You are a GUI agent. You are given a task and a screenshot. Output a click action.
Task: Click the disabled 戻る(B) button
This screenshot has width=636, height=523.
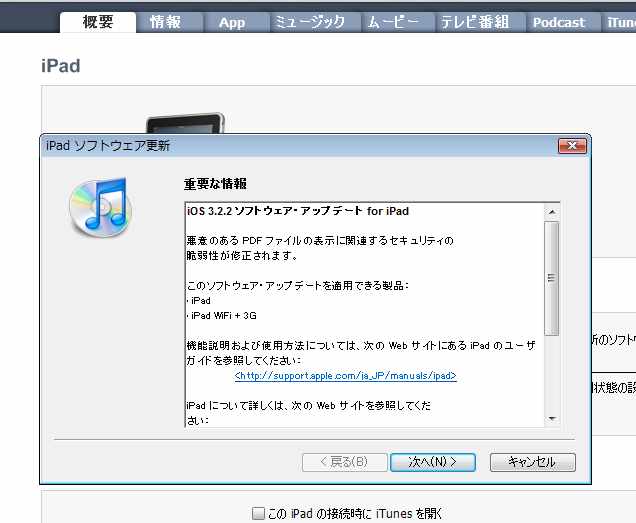coord(344,462)
